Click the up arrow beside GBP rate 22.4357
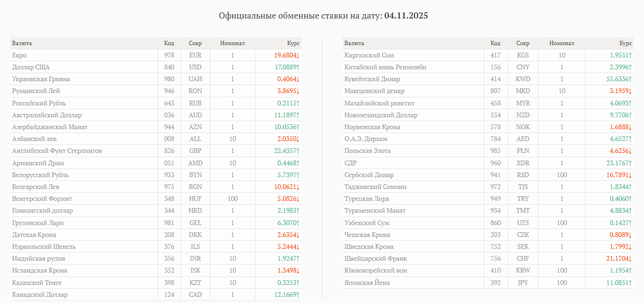 (x=298, y=151)
